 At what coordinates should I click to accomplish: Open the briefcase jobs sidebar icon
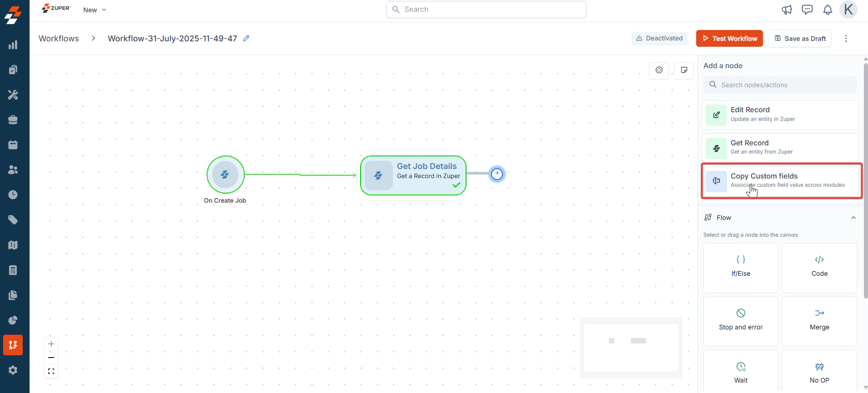point(13,119)
